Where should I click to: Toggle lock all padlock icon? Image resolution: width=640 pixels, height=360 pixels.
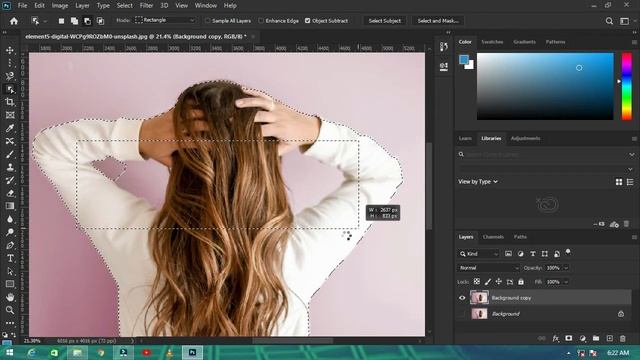tap(521, 282)
